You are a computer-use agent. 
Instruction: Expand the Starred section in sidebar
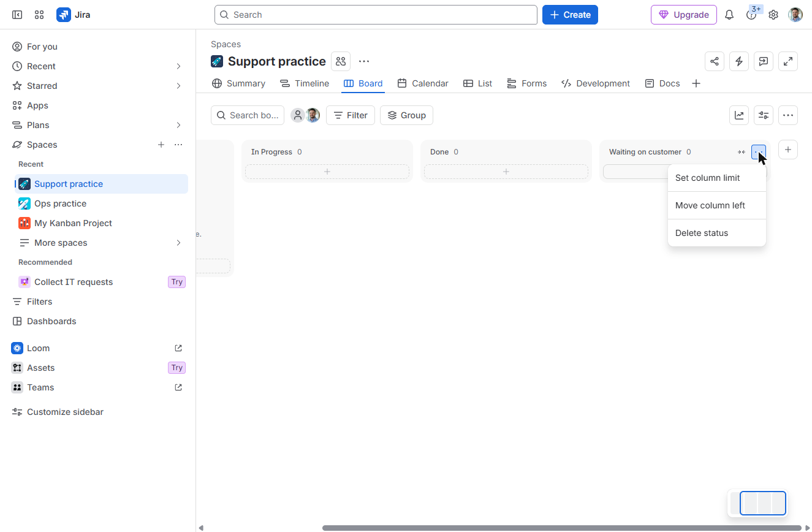tap(178, 86)
